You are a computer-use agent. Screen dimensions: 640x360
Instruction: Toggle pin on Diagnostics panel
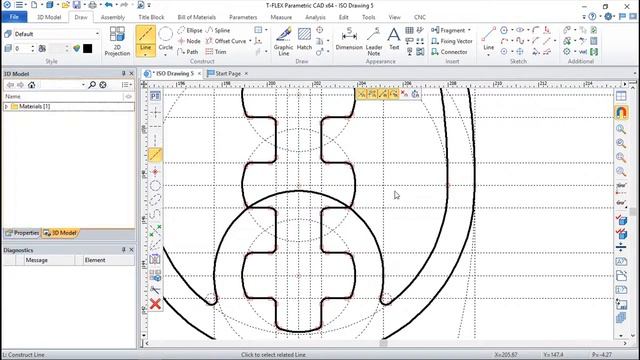pos(124,250)
